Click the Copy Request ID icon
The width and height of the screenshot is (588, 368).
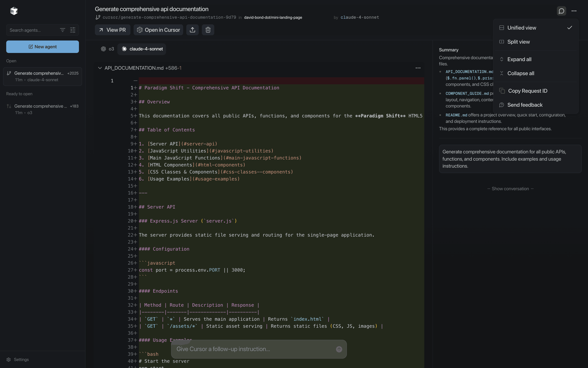tap(502, 91)
